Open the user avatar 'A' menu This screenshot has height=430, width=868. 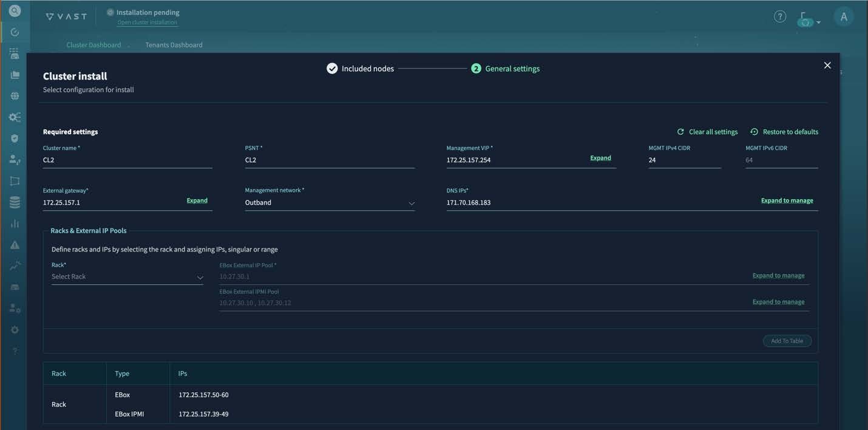tap(843, 17)
